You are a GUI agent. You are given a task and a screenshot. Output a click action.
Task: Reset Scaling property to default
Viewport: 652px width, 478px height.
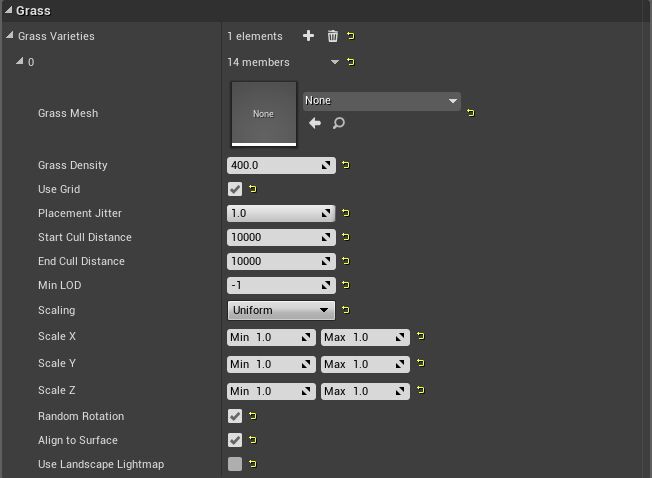pos(346,310)
